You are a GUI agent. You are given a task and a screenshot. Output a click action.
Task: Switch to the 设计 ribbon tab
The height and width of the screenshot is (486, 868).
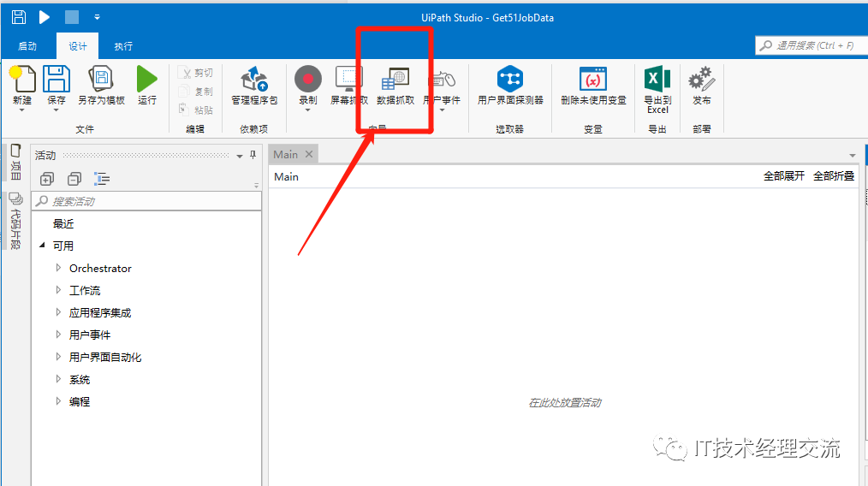point(78,46)
